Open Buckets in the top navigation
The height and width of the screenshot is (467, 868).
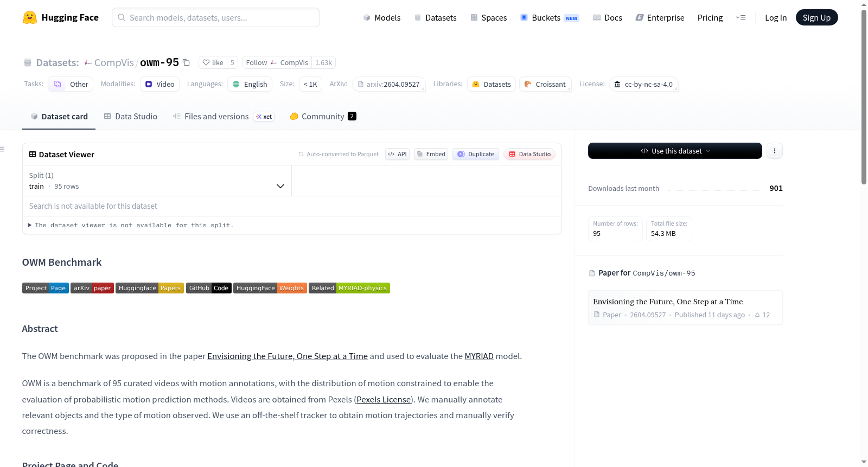pos(550,17)
